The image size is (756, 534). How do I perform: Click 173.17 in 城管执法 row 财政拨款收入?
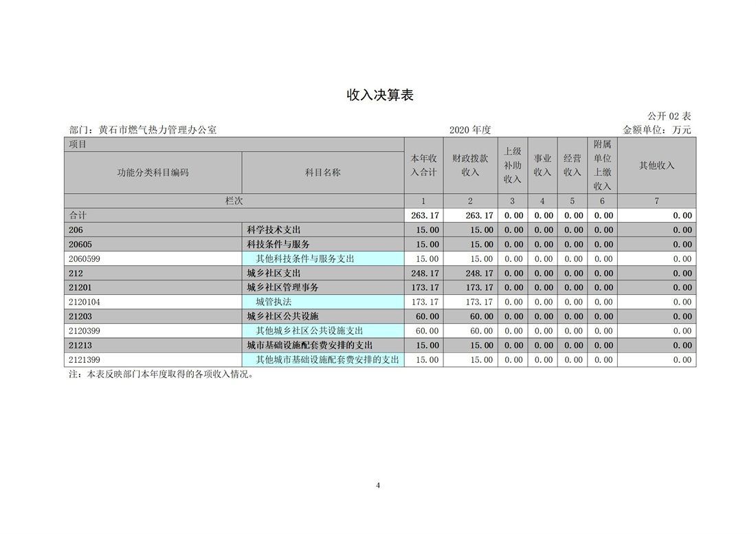tap(479, 302)
